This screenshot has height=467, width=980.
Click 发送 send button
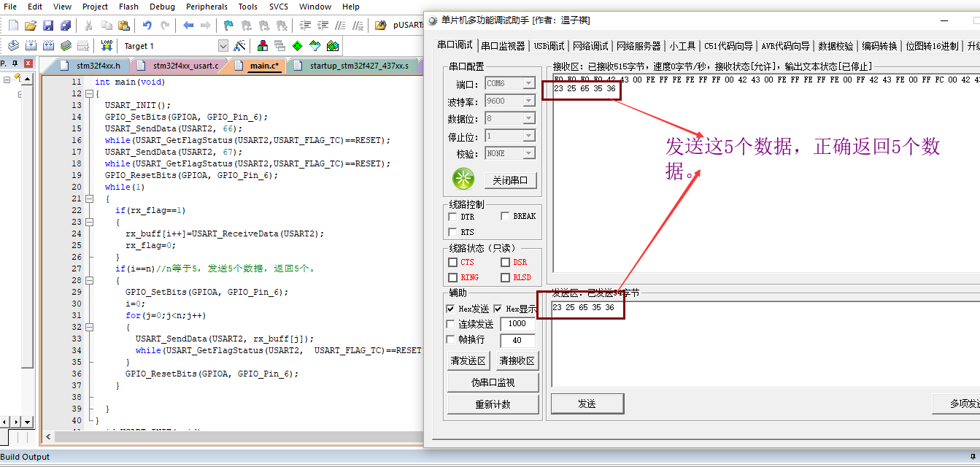587,404
